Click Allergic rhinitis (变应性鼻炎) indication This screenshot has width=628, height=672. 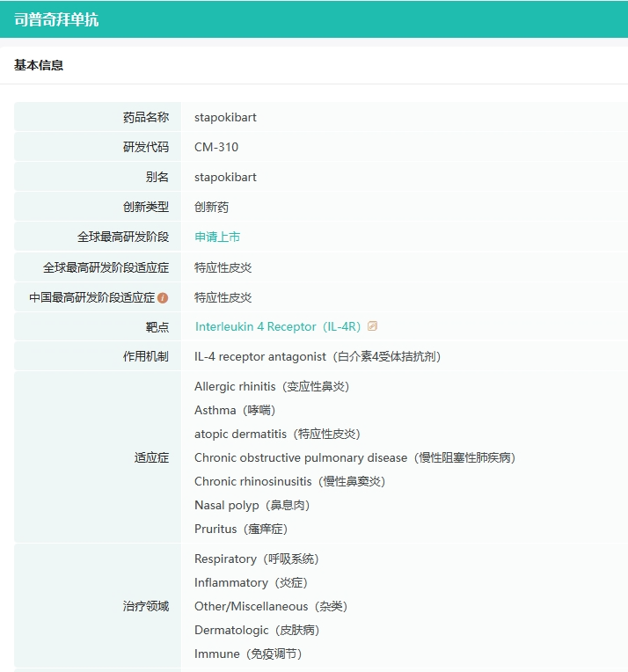click(272, 386)
